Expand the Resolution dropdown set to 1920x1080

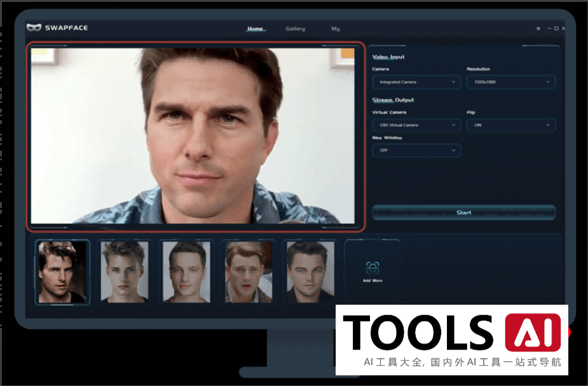point(510,82)
